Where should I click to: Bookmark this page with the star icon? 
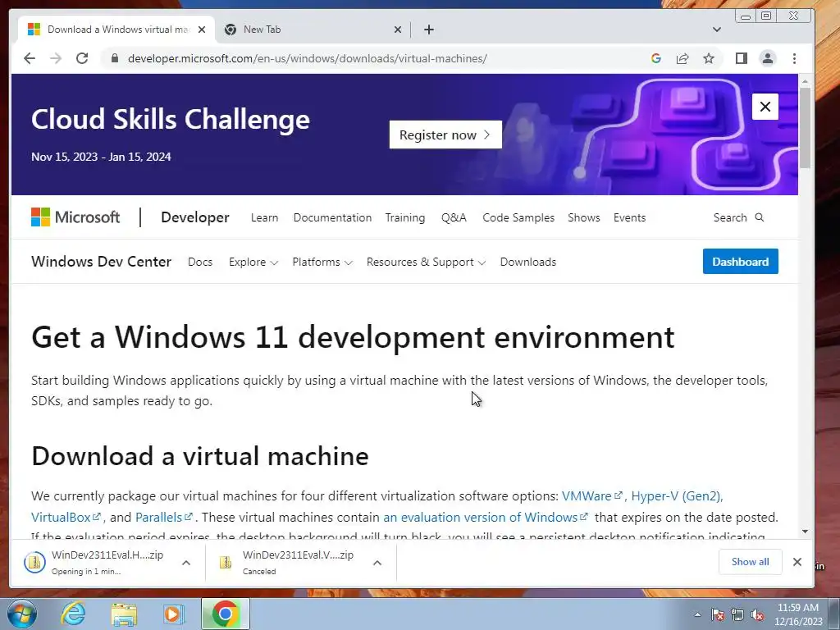point(709,58)
